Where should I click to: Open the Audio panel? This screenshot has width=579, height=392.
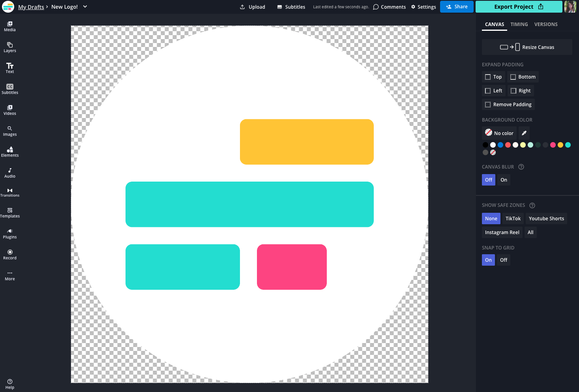(x=9, y=173)
